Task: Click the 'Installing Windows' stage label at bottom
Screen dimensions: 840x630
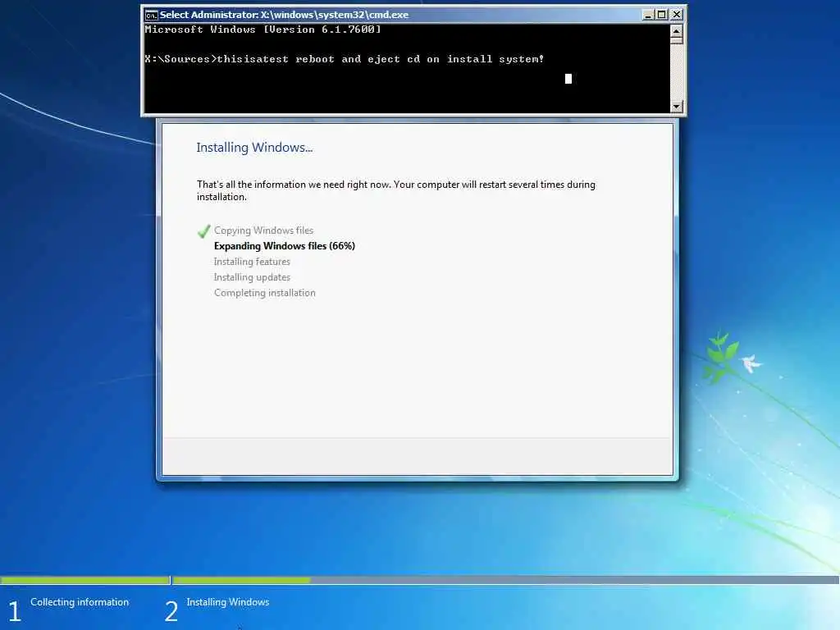Action: [228, 602]
